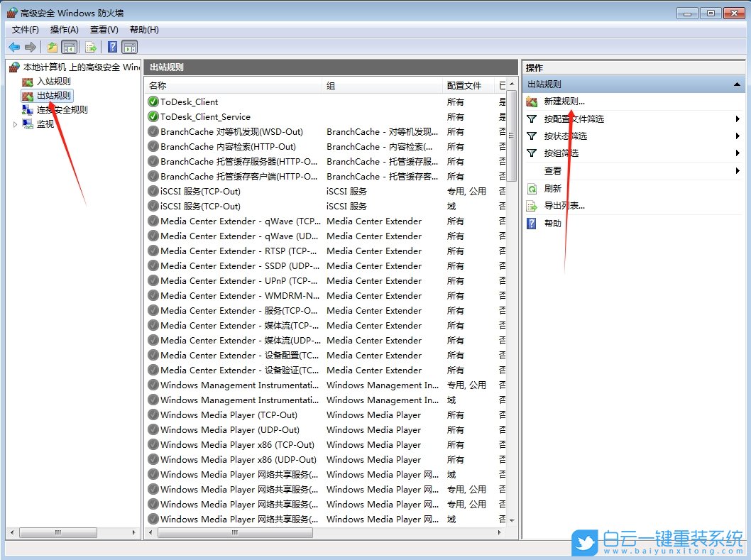Viewport: 751px width, 560px height.
Task: Toggle the show/hide action pane toolbar icon
Action: pos(129,46)
